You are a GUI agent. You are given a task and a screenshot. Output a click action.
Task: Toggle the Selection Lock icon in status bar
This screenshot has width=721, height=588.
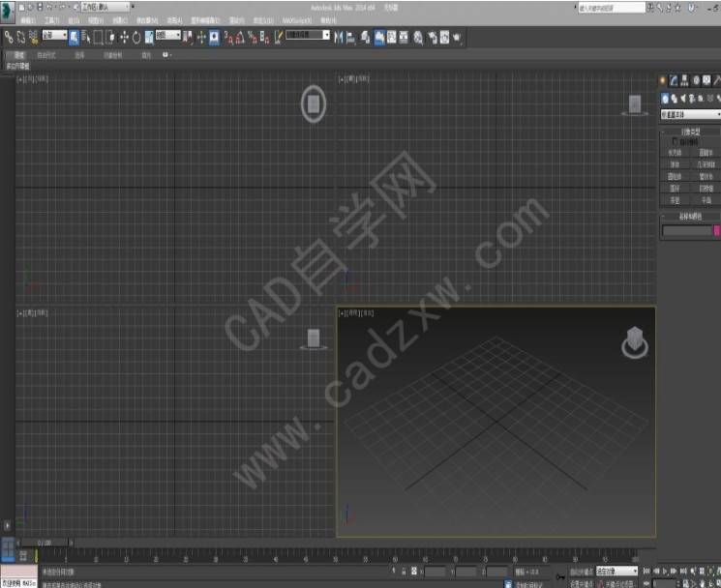pyautogui.click(x=404, y=572)
